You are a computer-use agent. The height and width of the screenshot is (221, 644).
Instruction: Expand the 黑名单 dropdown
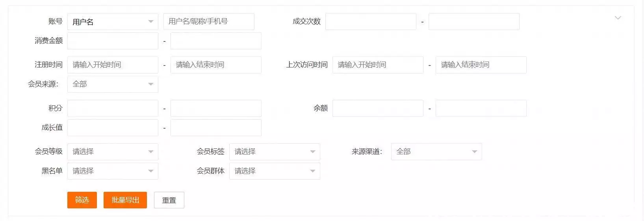point(113,171)
